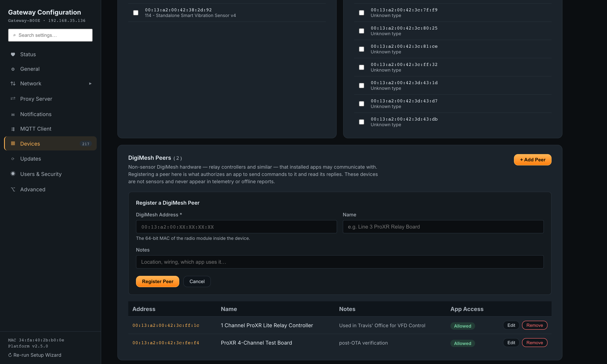The width and height of the screenshot is (607, 364).
Task: Check the box for 00:13:a2:00:42:38:2d:92
Action: pyautogui.click(x=136, y=13)
